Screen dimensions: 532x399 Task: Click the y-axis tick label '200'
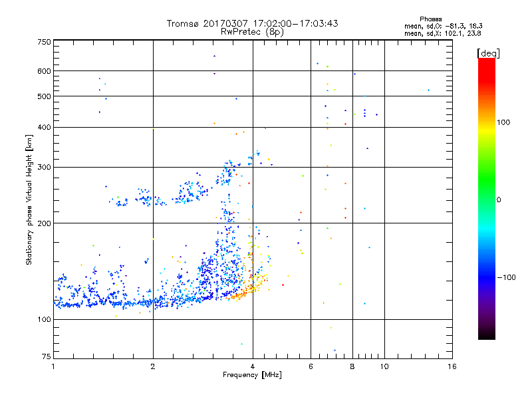[x=45, y=223]
